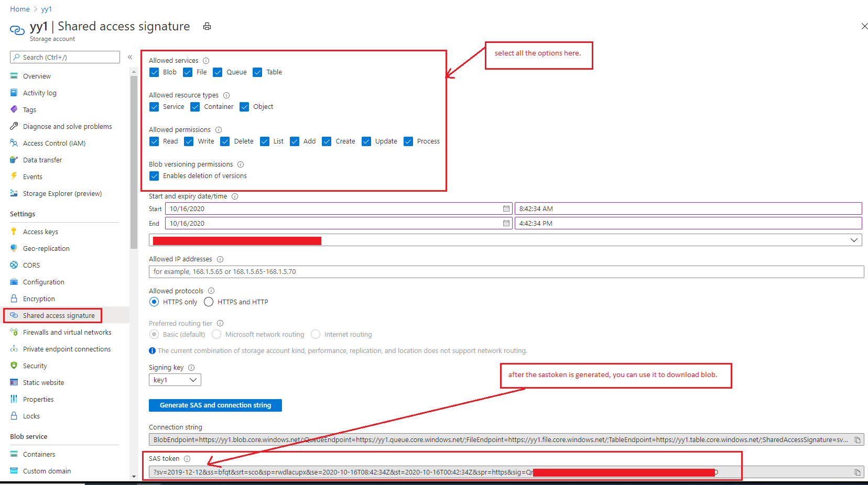
Task: Click the sidebar scrollbar down arrow
Action: pos(134,477)
